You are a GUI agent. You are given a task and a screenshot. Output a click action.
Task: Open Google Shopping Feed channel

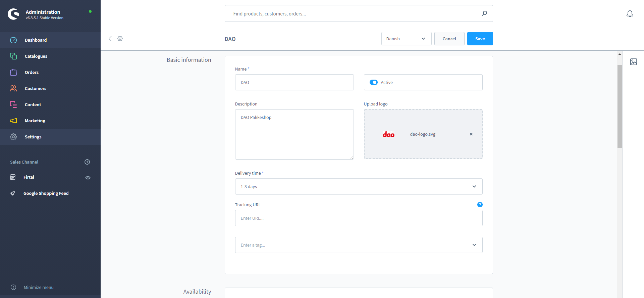(46, 193)
